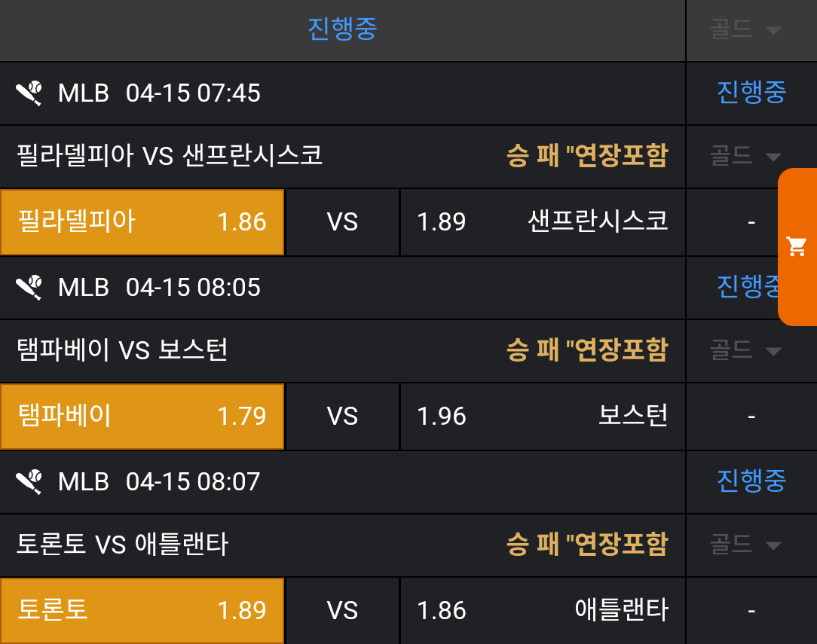This screenshot has width=817, height=644.
Task: Pick 애틀랜타 at 1.86 odds
Action: pyautogui.click(x=543, y=610)
